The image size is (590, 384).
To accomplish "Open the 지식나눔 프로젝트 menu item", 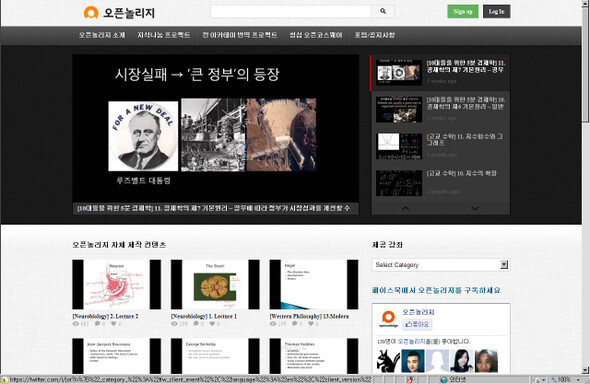I will point(164,35).
